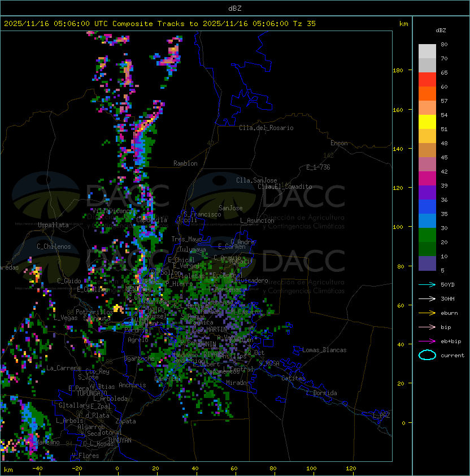Click the '30HM' legend label

click(x=447, y=298)
